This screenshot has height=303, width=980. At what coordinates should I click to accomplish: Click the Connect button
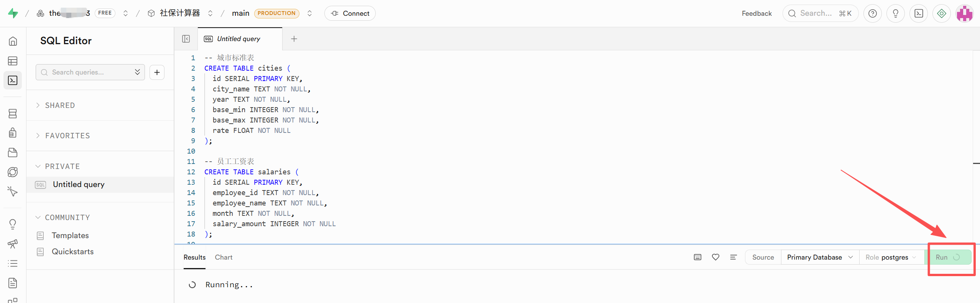pyautogui.click(x=350, y=13)
